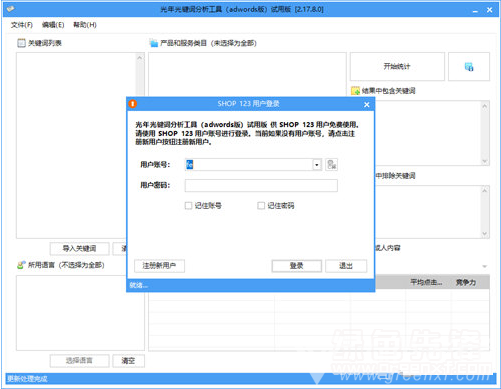Expand the small dropdown arrow above results table

pyautogui.click(x=485, y=266)
